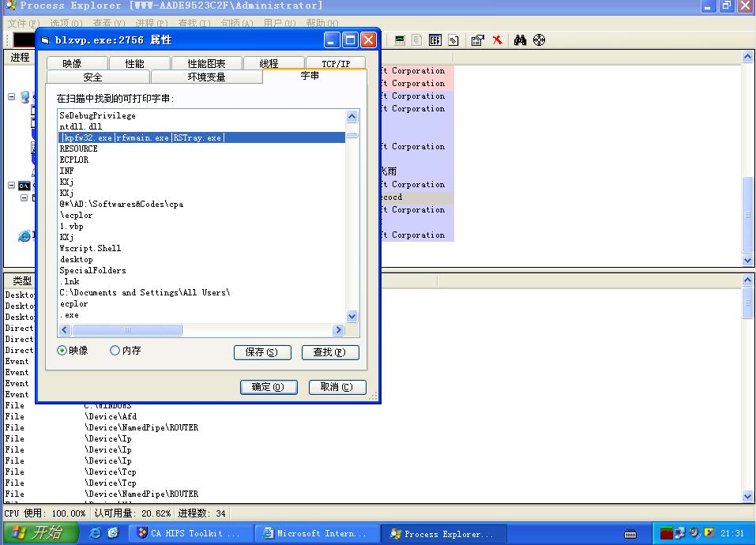Select the RESOURCE string
This screenshot has height=545, width=756.
[78, 149]
